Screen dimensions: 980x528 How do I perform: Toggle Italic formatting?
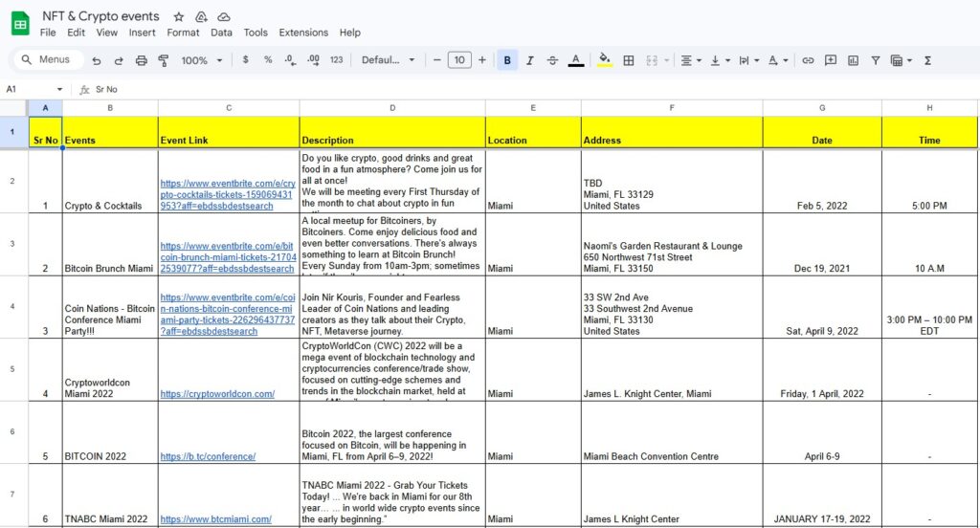[x=529, y=60]
